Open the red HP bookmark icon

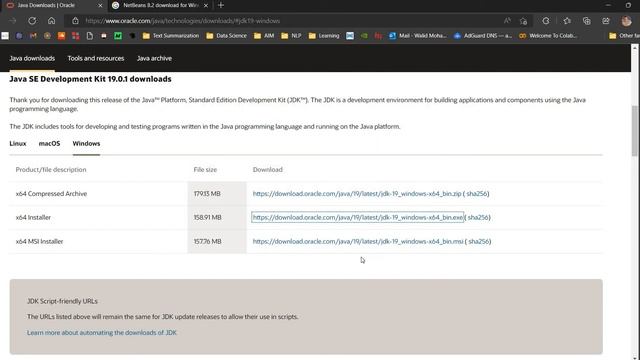378,36
